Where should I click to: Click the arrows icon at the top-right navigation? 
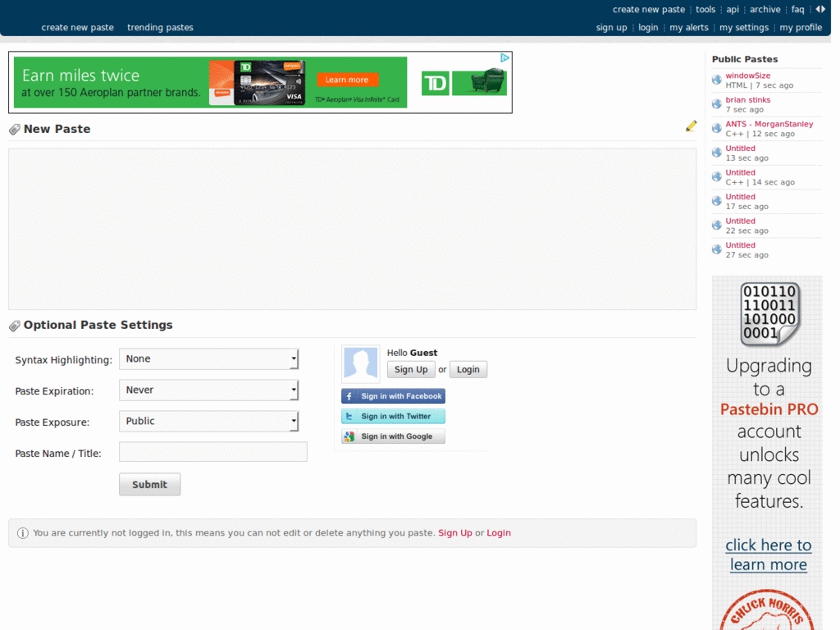coord(820,9)
